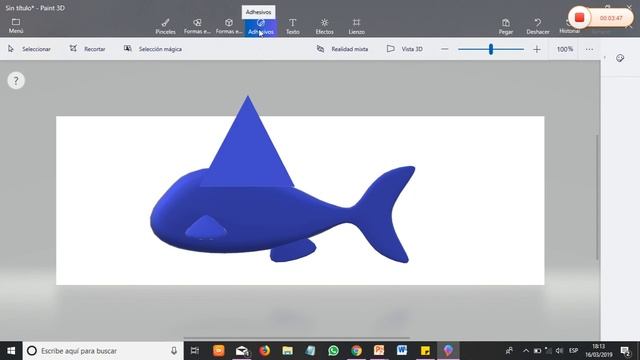The height and width of the screenshot is (360, 640).
Task: Click the Escribe aquí para buscar box
Action: [x=102, y=351]
